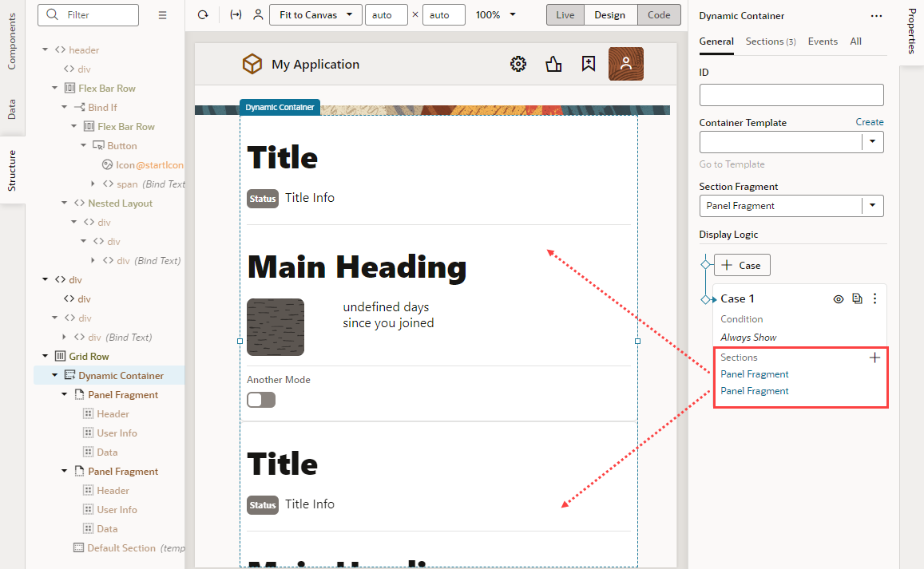Click the canvas width auto field
This screenshot has height=569, width=924.
click(386, 14)
